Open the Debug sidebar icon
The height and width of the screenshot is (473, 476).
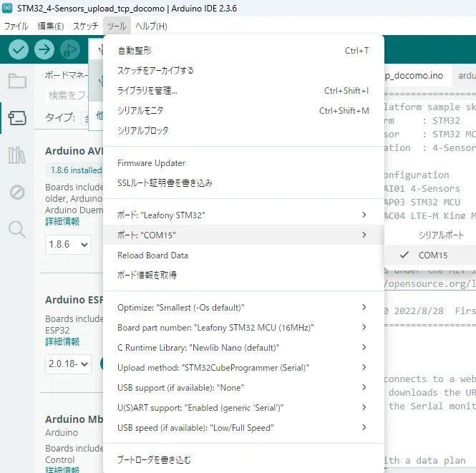pyautogui.click(x=17, y=192)
